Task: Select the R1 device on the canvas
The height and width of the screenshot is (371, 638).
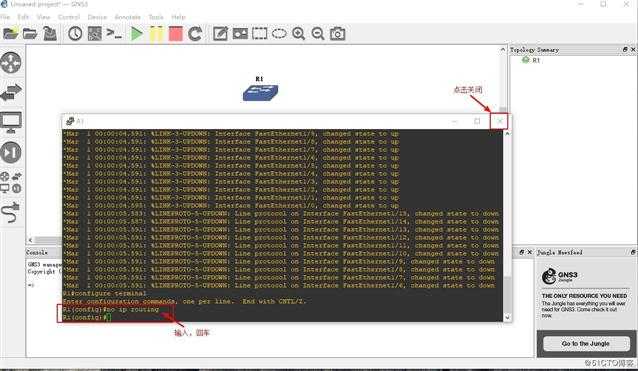Action: point(260,93)
